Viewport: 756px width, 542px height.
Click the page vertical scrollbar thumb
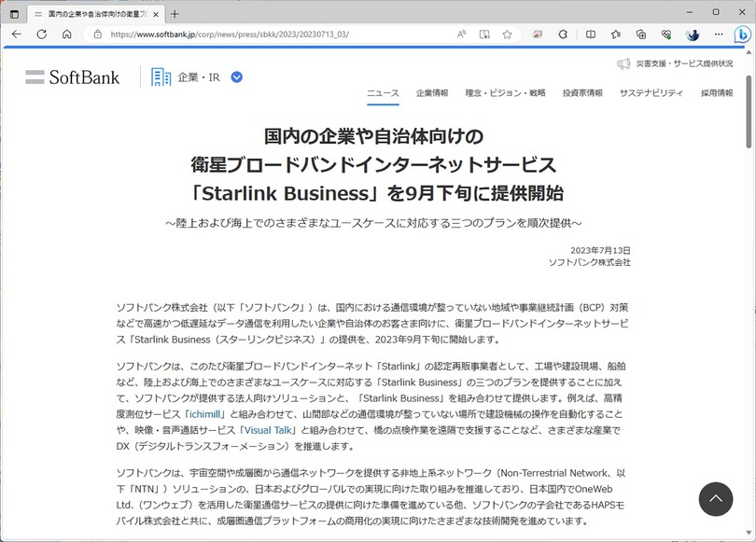click(x=749, y=111)
